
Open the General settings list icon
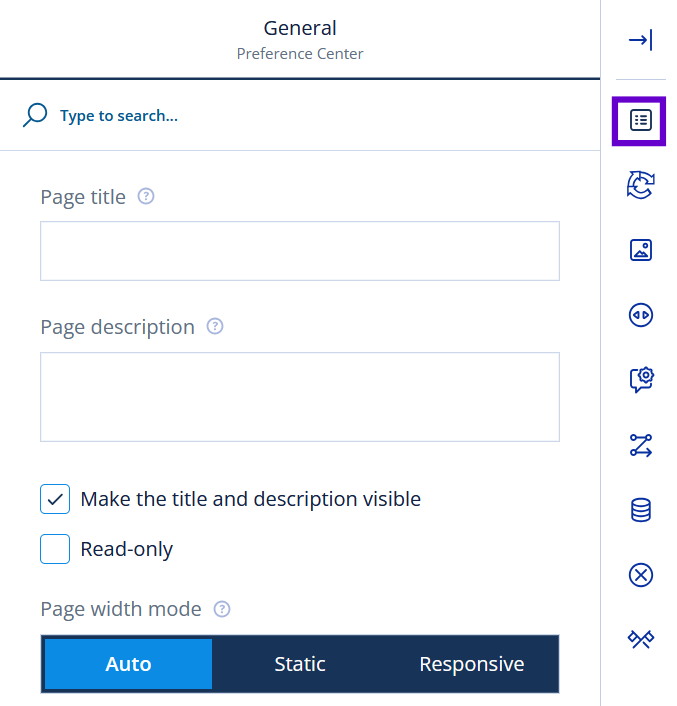tap(640, 120)
